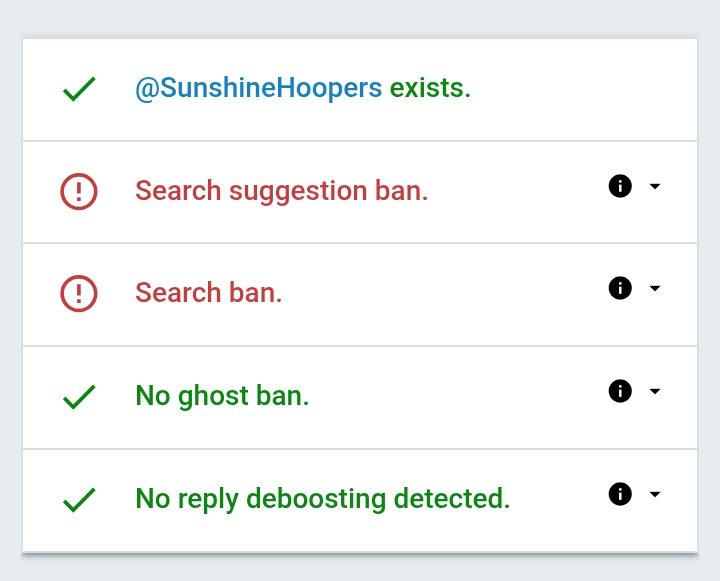Viewport: 720px width, 581px height.
Task: Click the info icon for Search suggestion ban
Action: pos(620,186)
